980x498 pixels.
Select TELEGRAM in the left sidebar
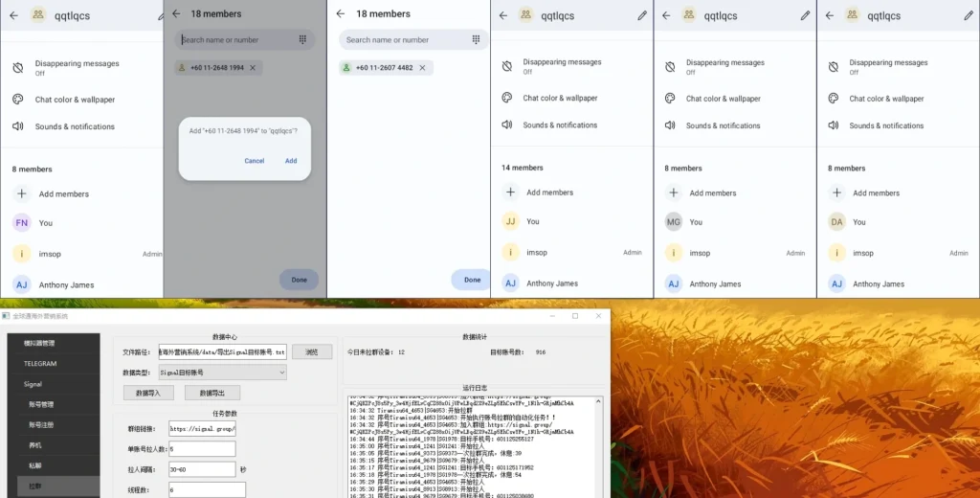point(41,364)
